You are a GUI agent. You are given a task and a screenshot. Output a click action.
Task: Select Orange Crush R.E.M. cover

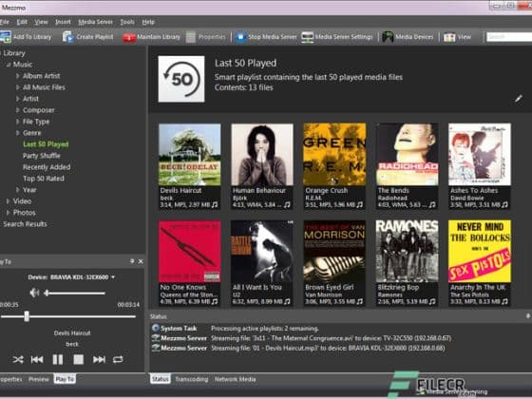tap(334, 154)
